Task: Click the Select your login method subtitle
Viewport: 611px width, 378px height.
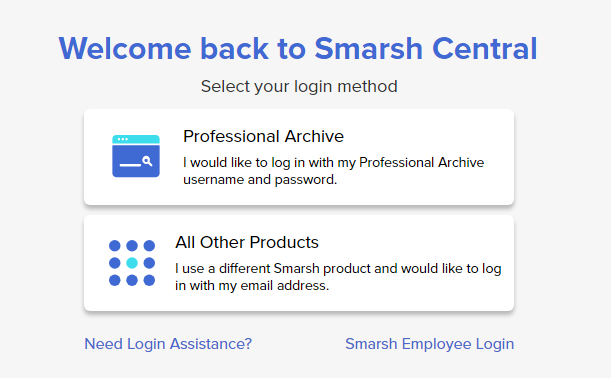Action: point(299,86)
